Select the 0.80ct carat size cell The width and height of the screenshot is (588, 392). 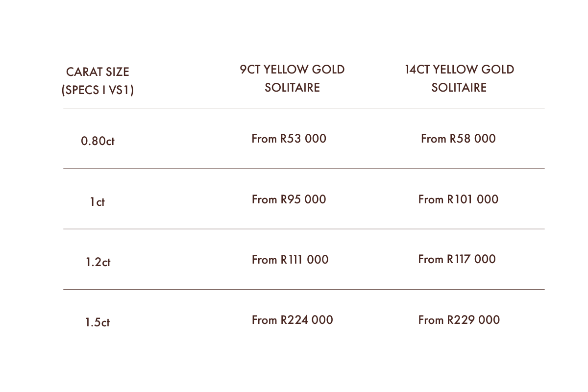click(x=98, y=141)
